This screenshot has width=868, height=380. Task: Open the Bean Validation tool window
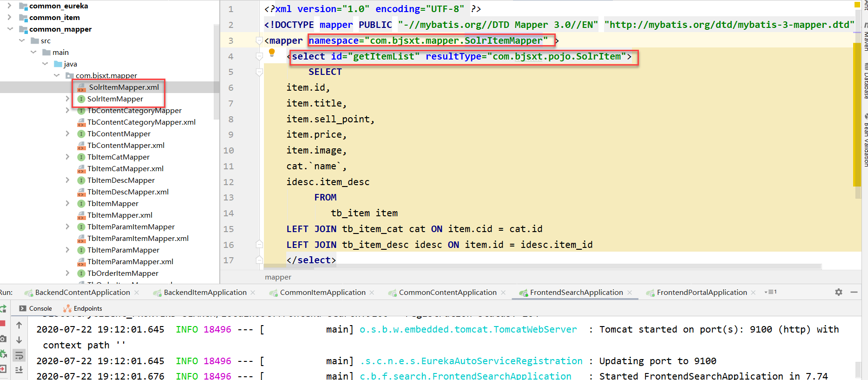[x=866, y=140]
